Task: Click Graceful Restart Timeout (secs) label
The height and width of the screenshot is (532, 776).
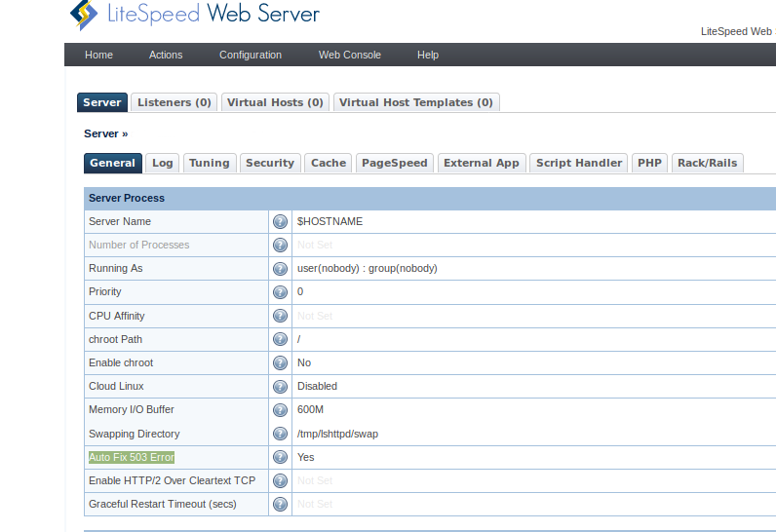Action: (x=163, y=505)
